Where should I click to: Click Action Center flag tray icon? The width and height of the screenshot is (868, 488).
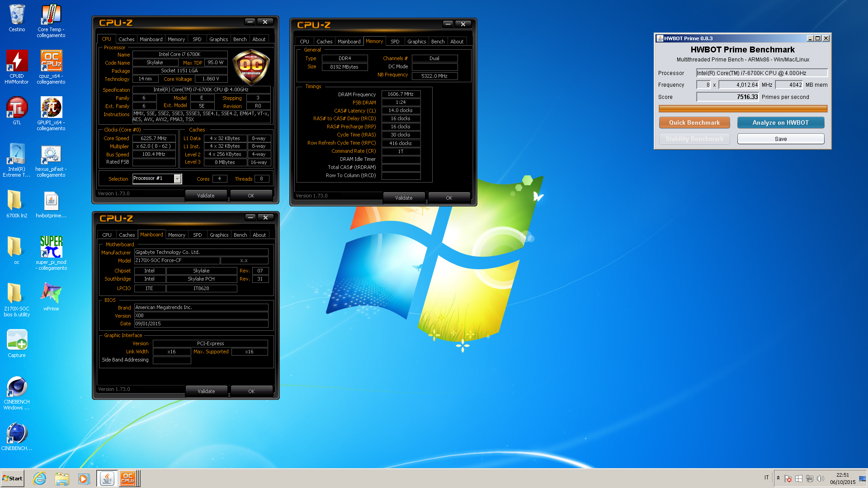coord(788,479)
